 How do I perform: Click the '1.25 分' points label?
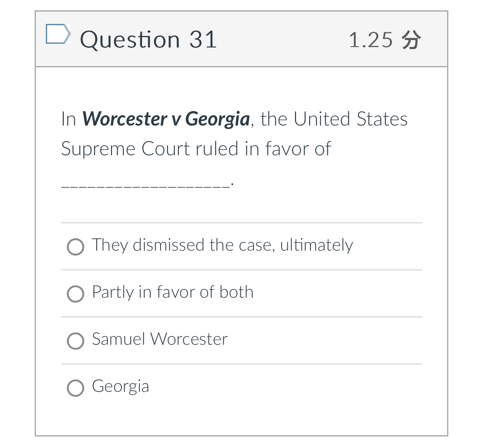click(x=385, y=39)
